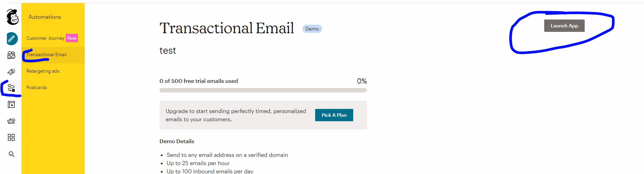644x174 pixels.
Task: Open the Create pencil icon
Action: click(12, 39)
